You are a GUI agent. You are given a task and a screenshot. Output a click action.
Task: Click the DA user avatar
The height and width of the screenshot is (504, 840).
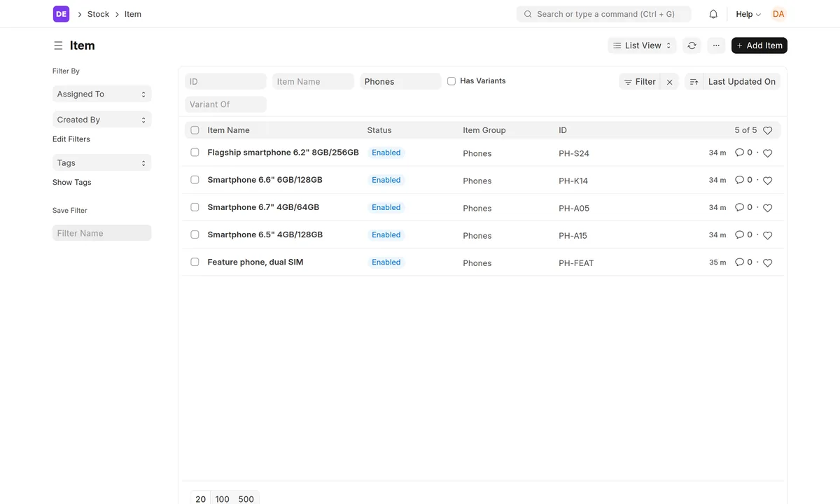[778, 14]
